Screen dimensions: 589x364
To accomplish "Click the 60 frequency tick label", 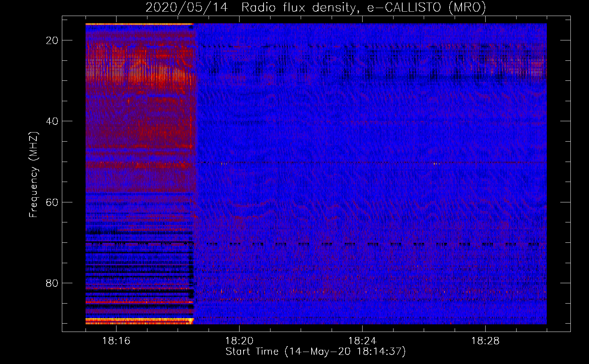I will pos(52,202).
